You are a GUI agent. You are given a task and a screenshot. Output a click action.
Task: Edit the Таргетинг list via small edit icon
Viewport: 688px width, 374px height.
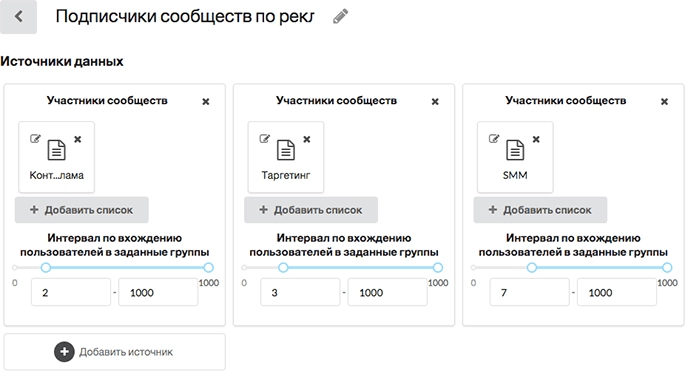coord(265,139)
